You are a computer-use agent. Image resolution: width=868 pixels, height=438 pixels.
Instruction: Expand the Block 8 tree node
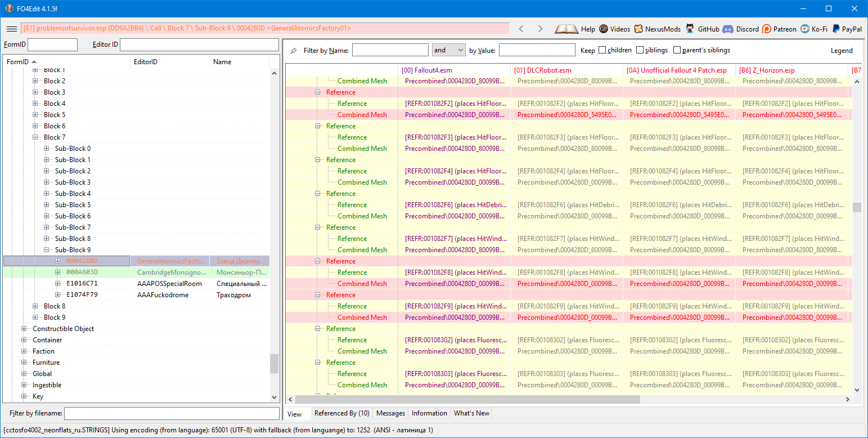35,306
